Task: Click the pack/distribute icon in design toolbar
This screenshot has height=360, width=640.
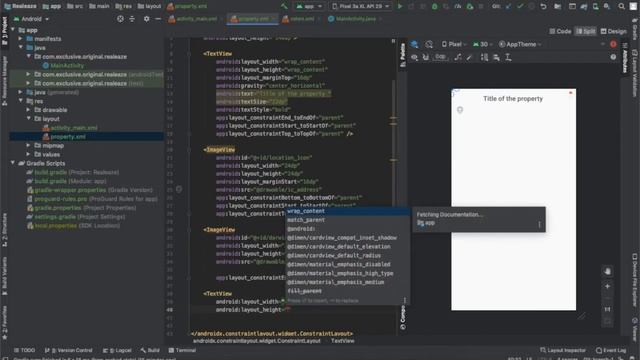Action: click(484, 57)
